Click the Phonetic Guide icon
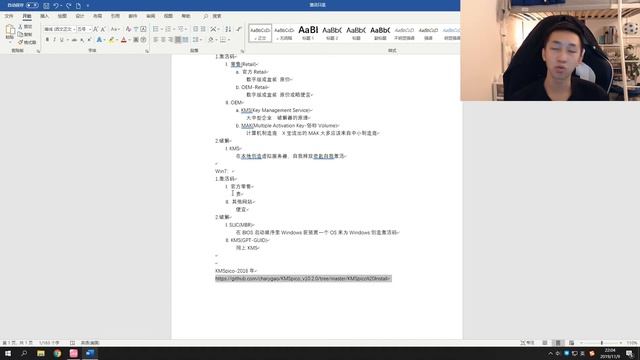The height and width of the screenshot is (360, 640). [136, 29]
